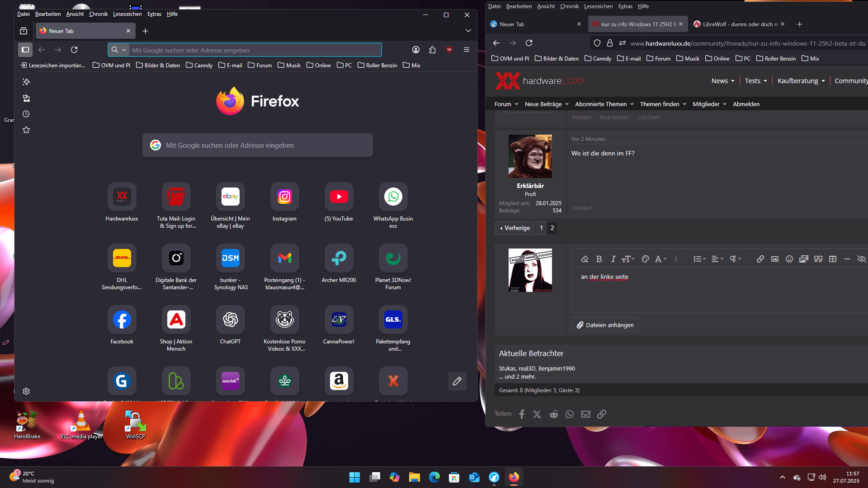Click the insert link editor icon
The image size is (868, 488).
pos(760,259)
